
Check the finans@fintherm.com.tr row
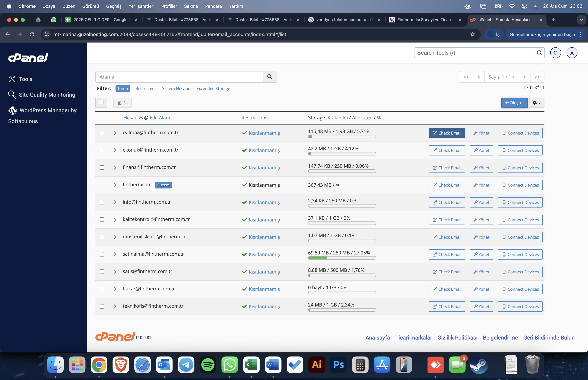(x=102, y=168)
